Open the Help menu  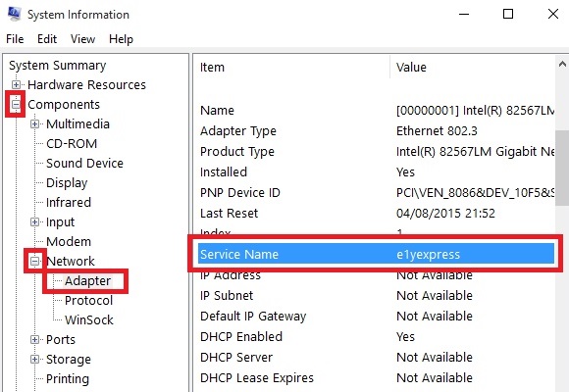click(x=121, y=39)
